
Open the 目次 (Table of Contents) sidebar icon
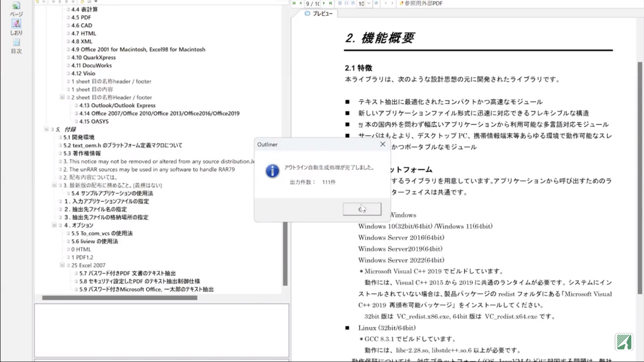tap(16, 45)
